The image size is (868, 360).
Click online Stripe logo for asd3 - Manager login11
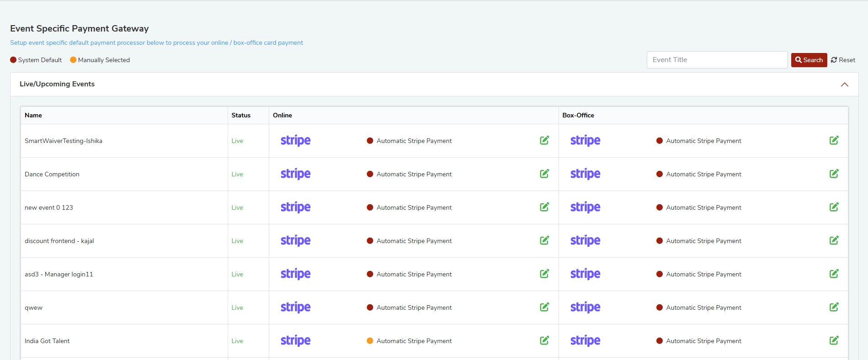tap(296, 274)
